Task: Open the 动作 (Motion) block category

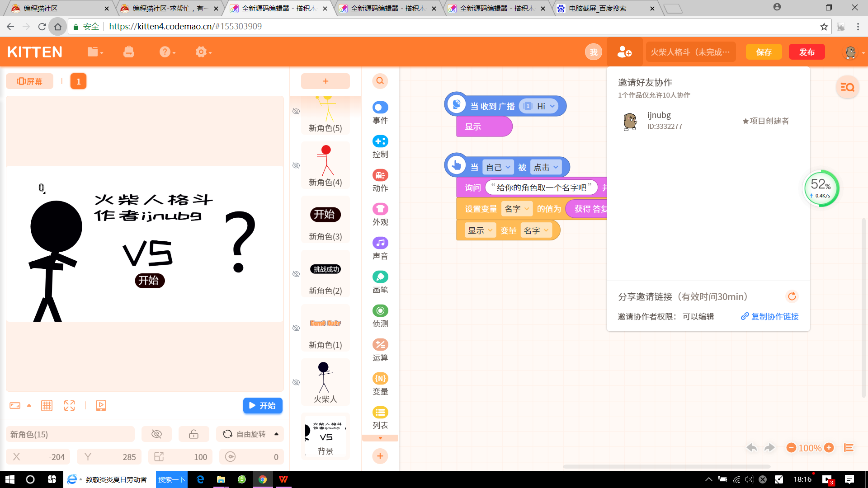Action: coord(380,180)
